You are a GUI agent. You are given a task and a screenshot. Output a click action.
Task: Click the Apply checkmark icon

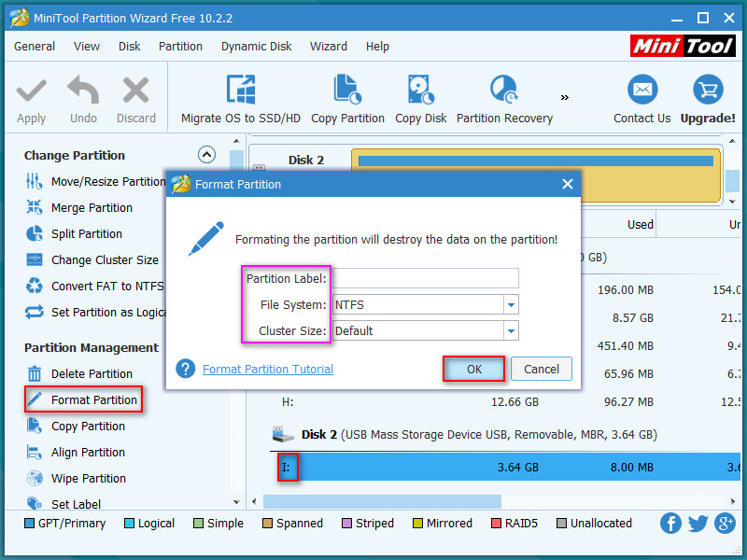coord(32,91)
